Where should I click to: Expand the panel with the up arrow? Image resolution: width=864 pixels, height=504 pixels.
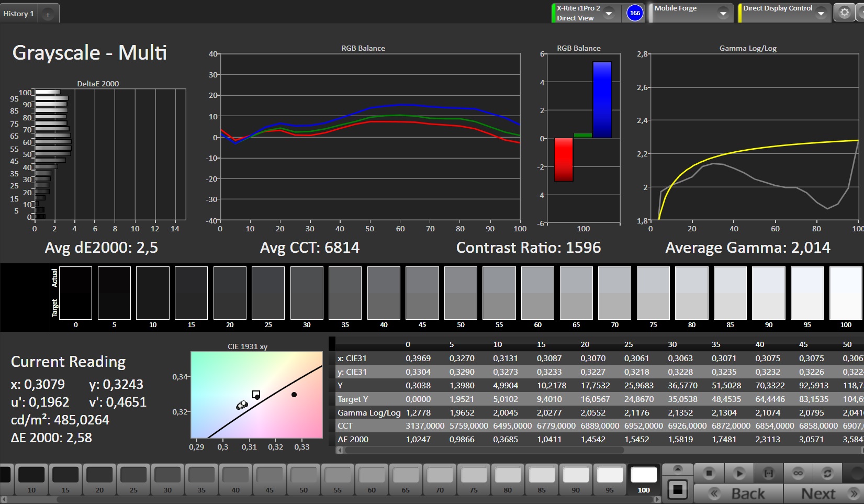click(678, 468)
